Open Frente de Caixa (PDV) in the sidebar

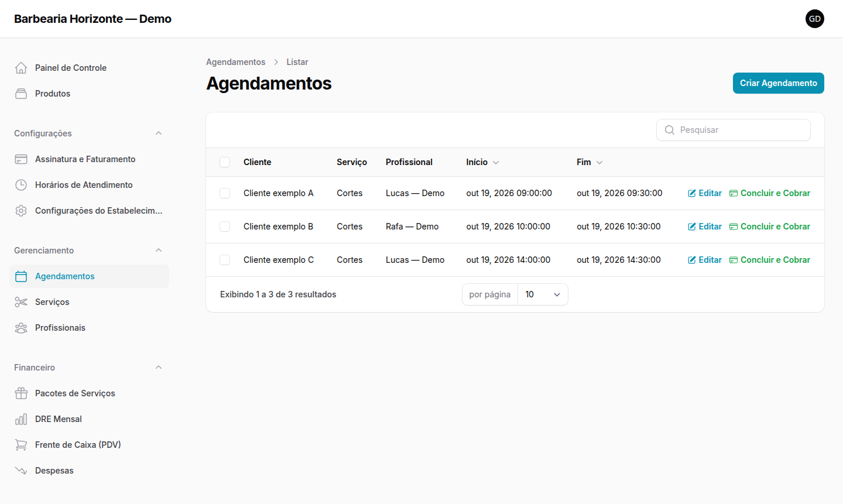click(x=89, y=445)
